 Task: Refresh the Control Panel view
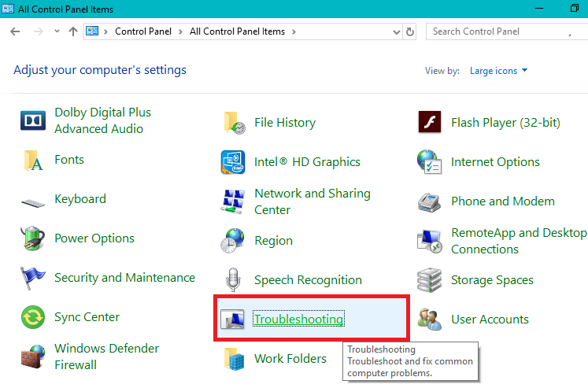click(410, 32)
